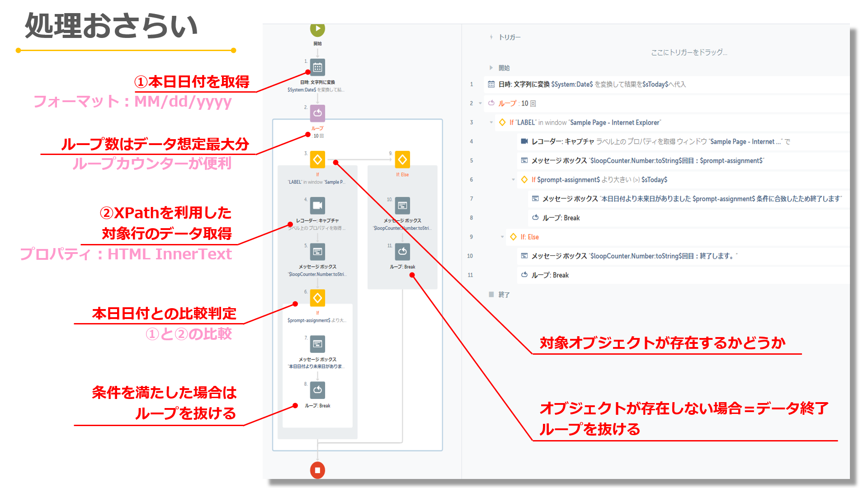Click message box icon in list row 7
Viewport: 868px width, 488px height.
(535, 198)
